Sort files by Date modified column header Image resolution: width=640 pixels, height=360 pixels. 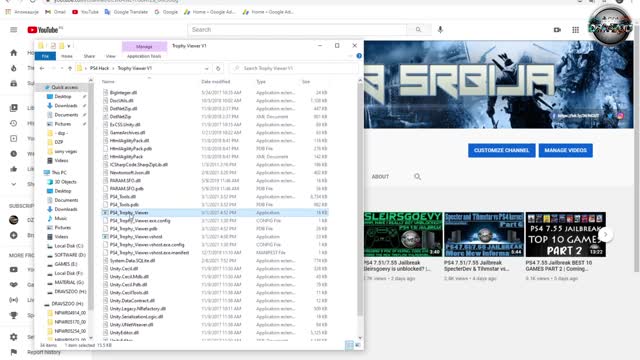(216, 82)
